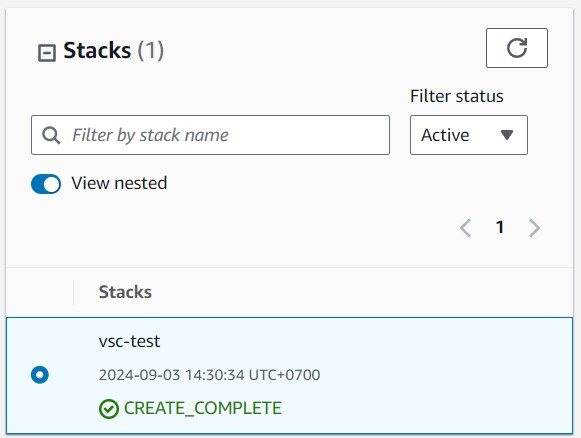Go to previous page chevron

click(x=465, y=228)
